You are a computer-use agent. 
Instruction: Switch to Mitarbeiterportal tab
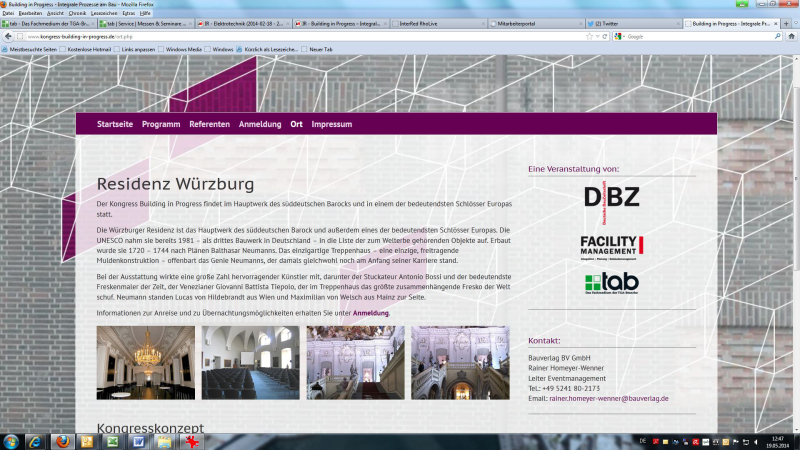click(536, 23)
